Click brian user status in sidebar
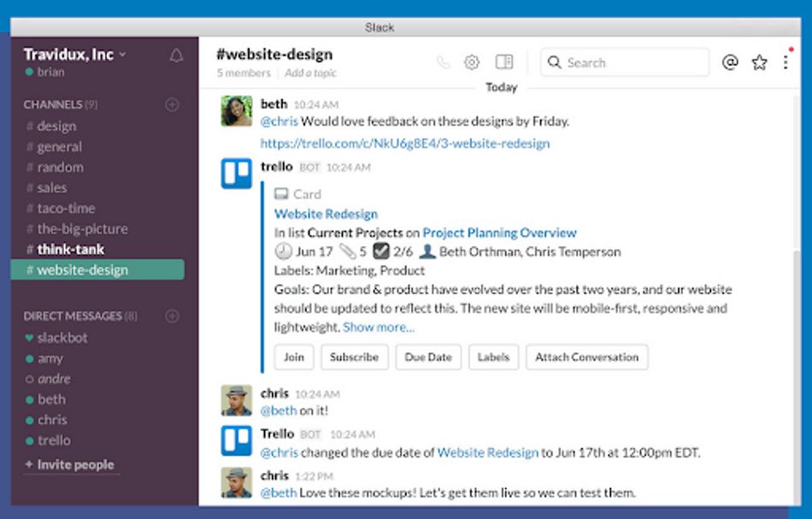Image resolution: width=812 pixels, height=519 pixels. [x=45, y=72]
